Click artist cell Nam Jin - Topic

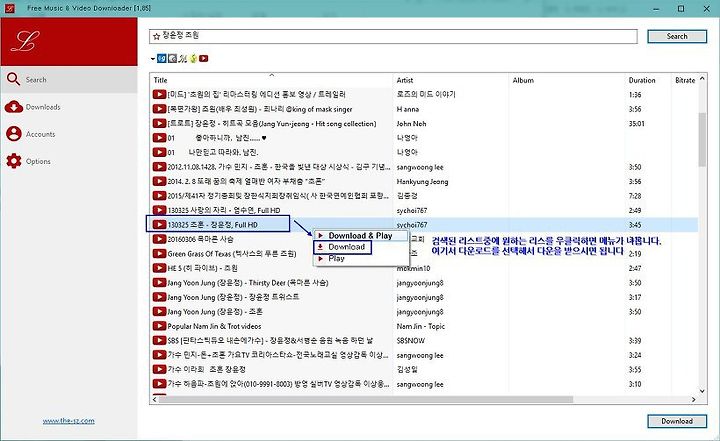pos(421,326)
